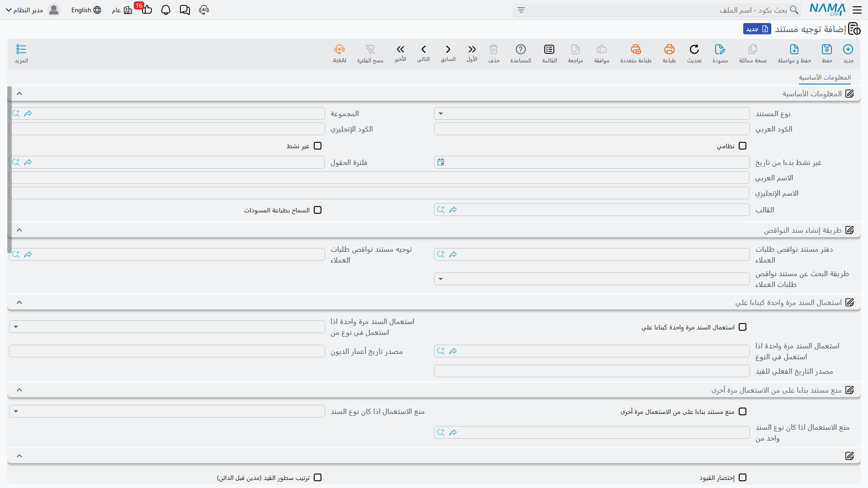
Task: Click the جديد status badge
Action: tap(757, 29)
